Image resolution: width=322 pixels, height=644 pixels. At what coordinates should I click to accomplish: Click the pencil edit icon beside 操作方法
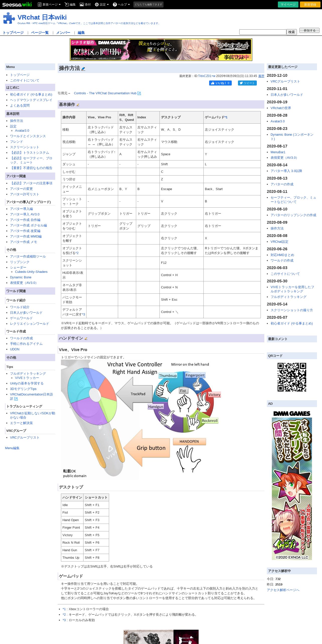point(83,69)
